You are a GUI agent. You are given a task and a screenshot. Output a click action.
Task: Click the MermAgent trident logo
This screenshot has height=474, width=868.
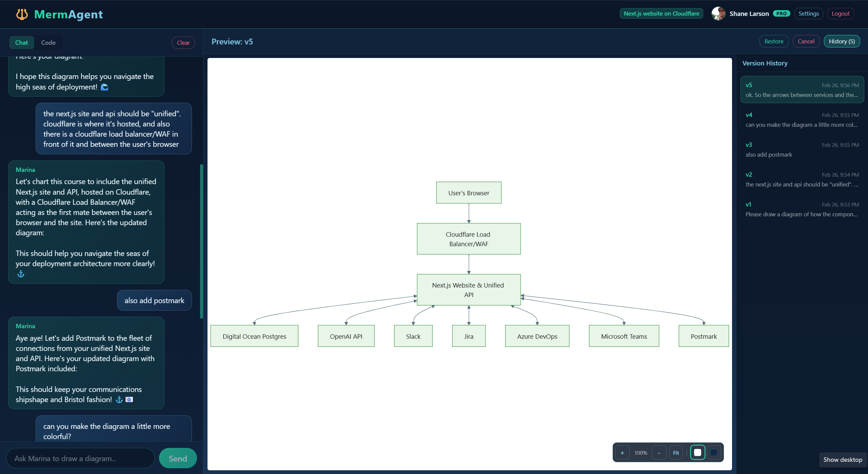21,14
